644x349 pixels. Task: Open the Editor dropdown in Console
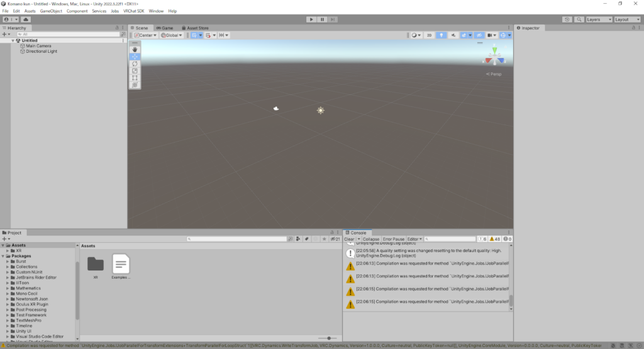(414, 239)
